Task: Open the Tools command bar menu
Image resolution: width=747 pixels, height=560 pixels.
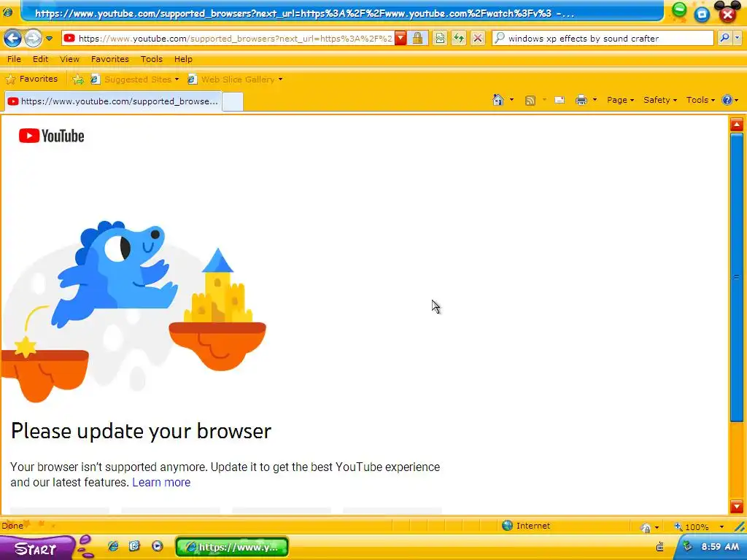Action: (701, 100)
